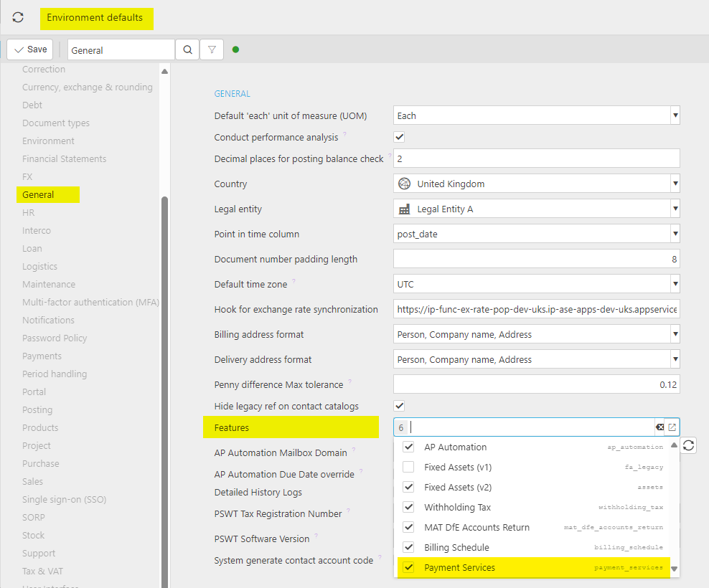
Task: Toggle Conduct performance analysis checkbox
Action: 400,137
